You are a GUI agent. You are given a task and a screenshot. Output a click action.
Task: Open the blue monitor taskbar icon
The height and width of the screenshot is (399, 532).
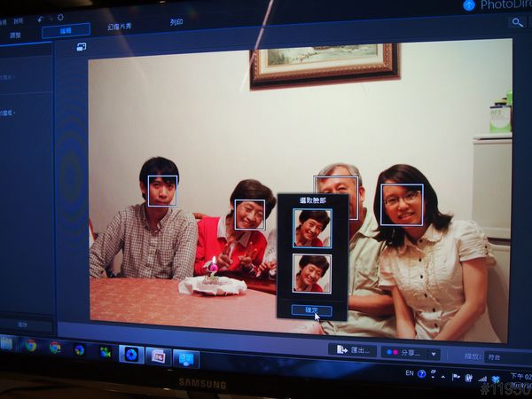pos(186,359)
